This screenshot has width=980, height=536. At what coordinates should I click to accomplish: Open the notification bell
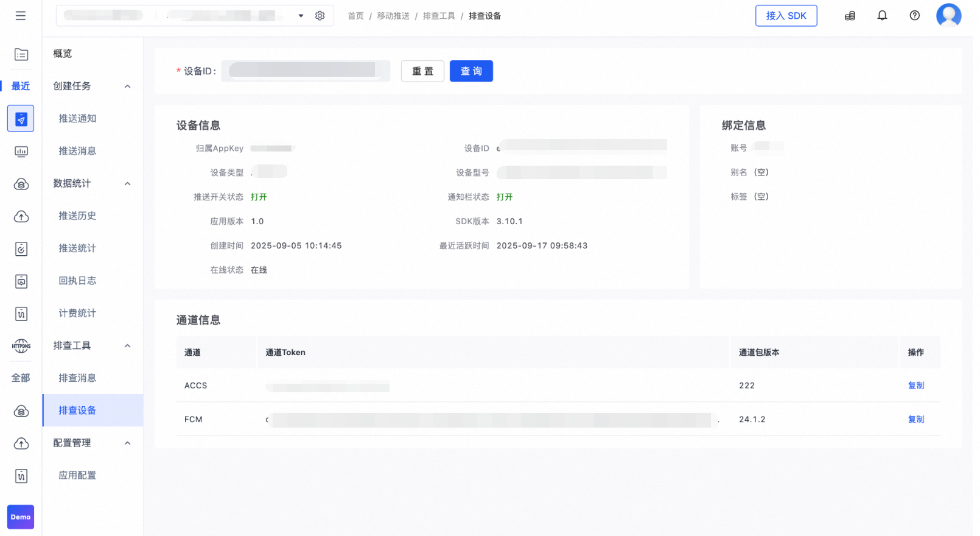[x=882, y=16]
